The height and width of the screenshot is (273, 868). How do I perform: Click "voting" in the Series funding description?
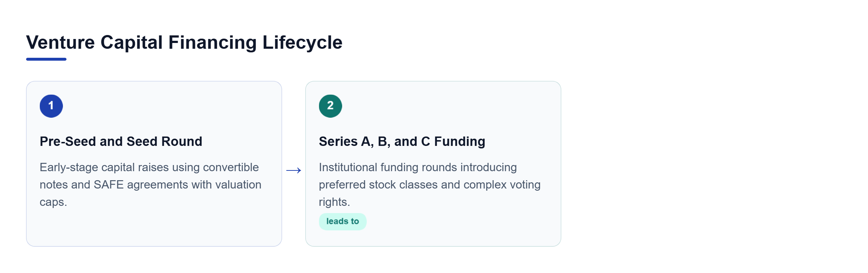pos(525,185)
